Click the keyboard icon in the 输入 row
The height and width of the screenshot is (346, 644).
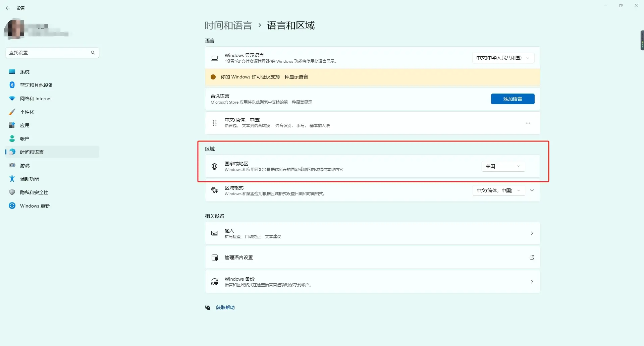pos(215,233)
